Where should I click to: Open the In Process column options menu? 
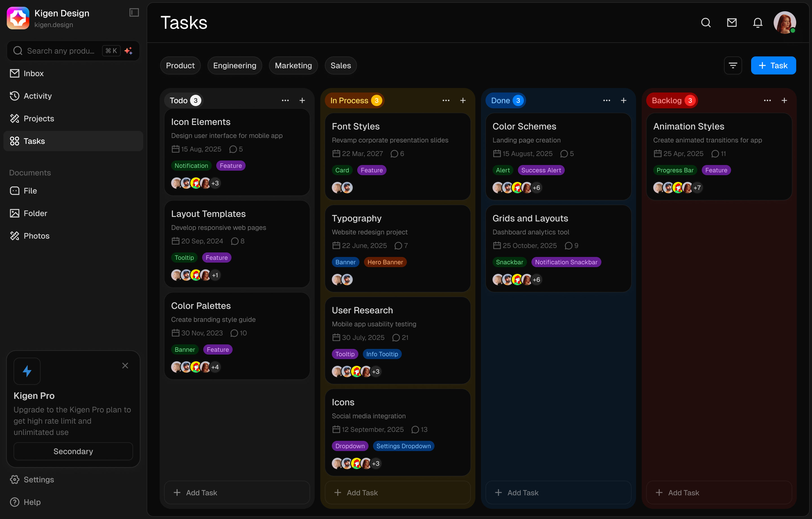[446, 100]
